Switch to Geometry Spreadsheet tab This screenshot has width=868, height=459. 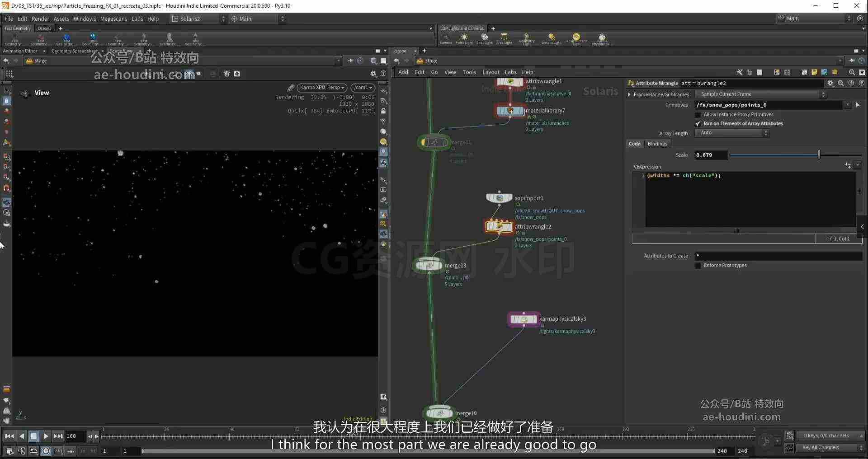[74, 51]
